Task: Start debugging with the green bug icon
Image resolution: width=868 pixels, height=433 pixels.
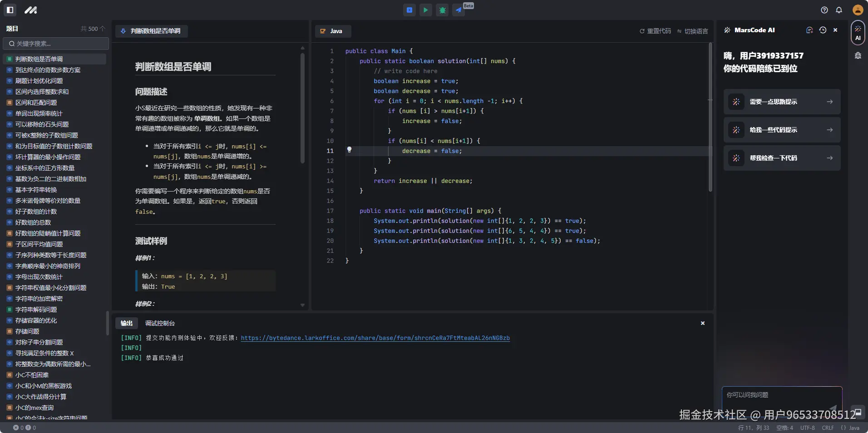Action: [442, 10]
